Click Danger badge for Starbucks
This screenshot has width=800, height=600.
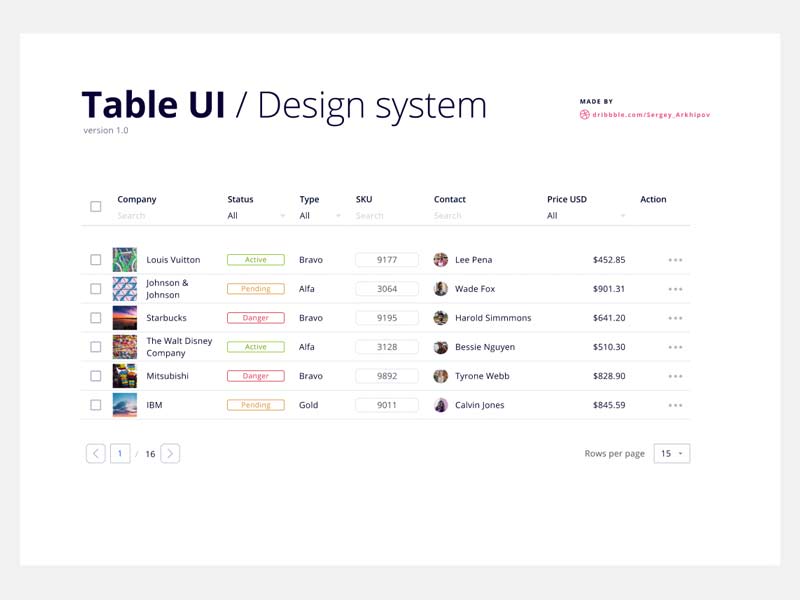click(256, 318)
